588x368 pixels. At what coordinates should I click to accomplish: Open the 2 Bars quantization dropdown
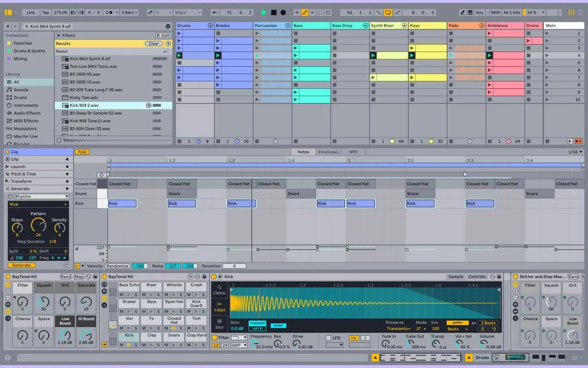click(129, 12)
